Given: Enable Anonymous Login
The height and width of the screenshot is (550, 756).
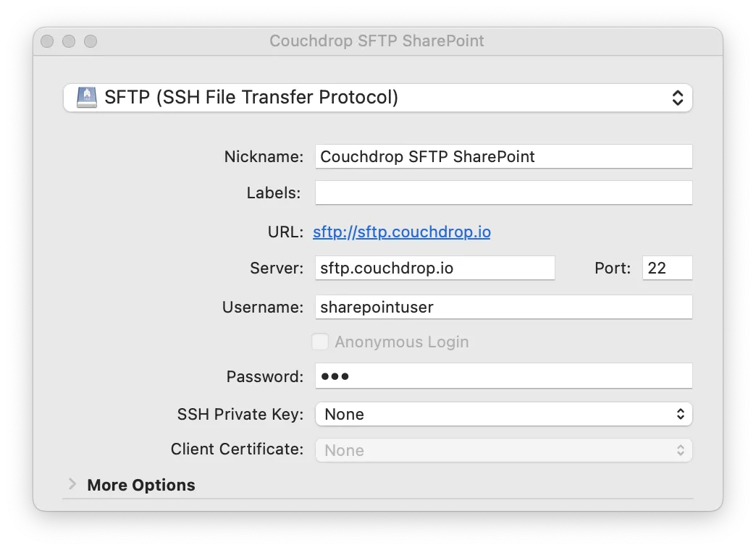Looking at the screenshot, I should coord(320,341).
